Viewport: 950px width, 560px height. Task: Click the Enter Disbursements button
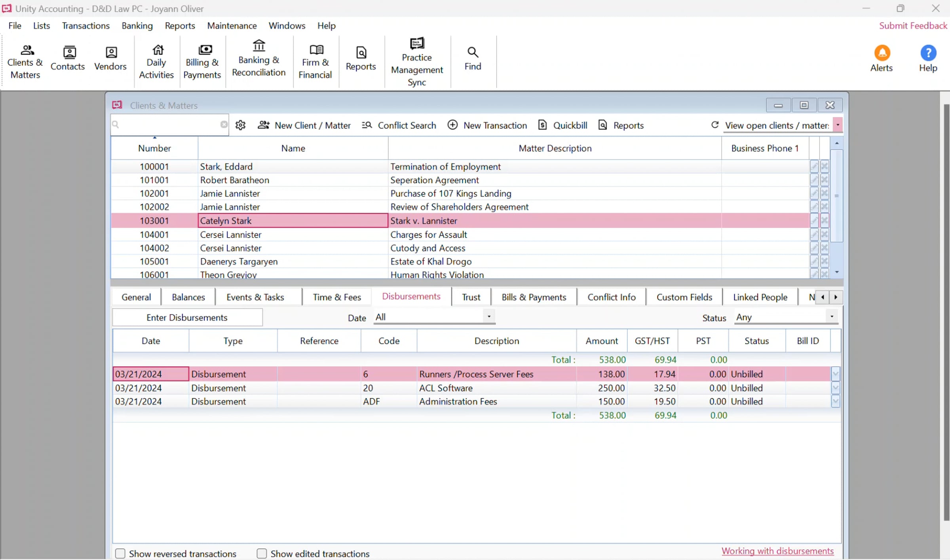[187, 318]
